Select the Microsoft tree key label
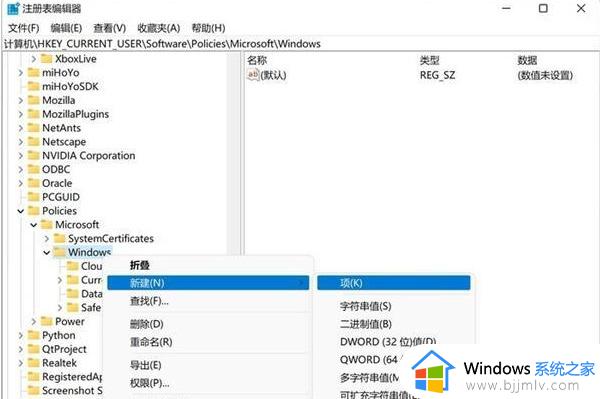This screenshot has height=399, width=600. tap(77, 225)
